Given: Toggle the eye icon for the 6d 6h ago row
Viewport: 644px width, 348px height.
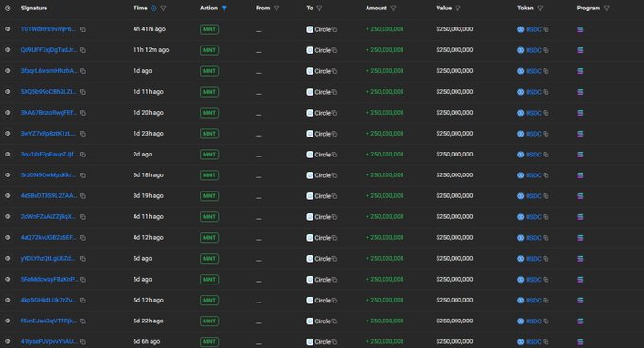Looking at the screenshot, I should [x=8, y=341].
